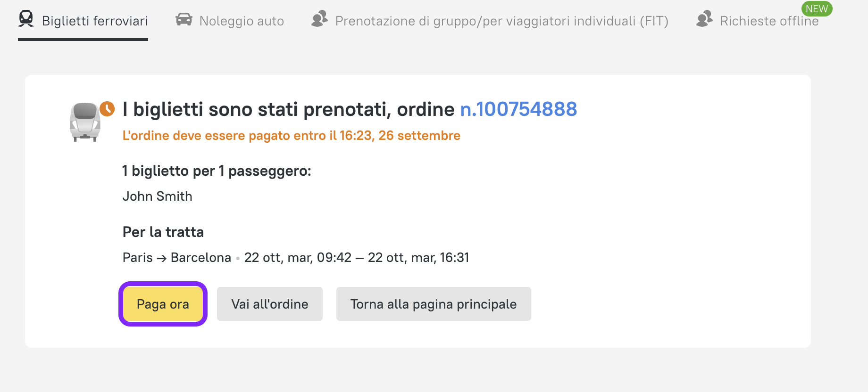Click the arrow between Paris and Barcelona

[x=162, y=258]
